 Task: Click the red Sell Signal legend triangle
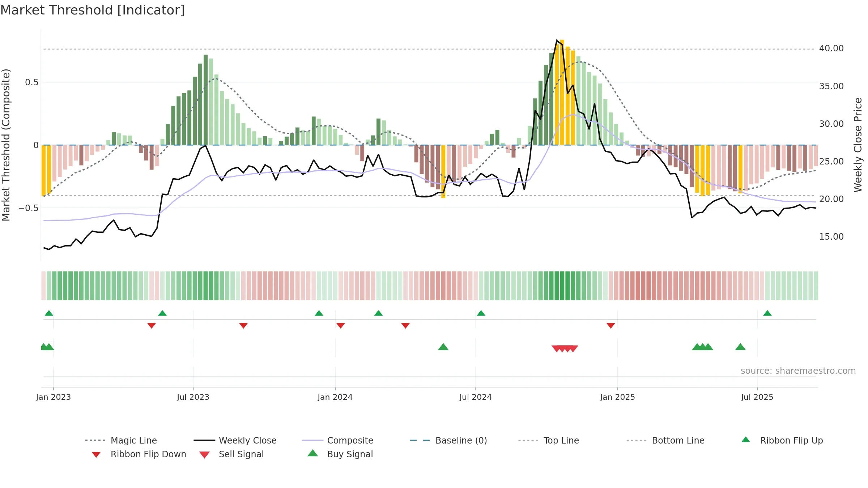click(x=204, y=455)
